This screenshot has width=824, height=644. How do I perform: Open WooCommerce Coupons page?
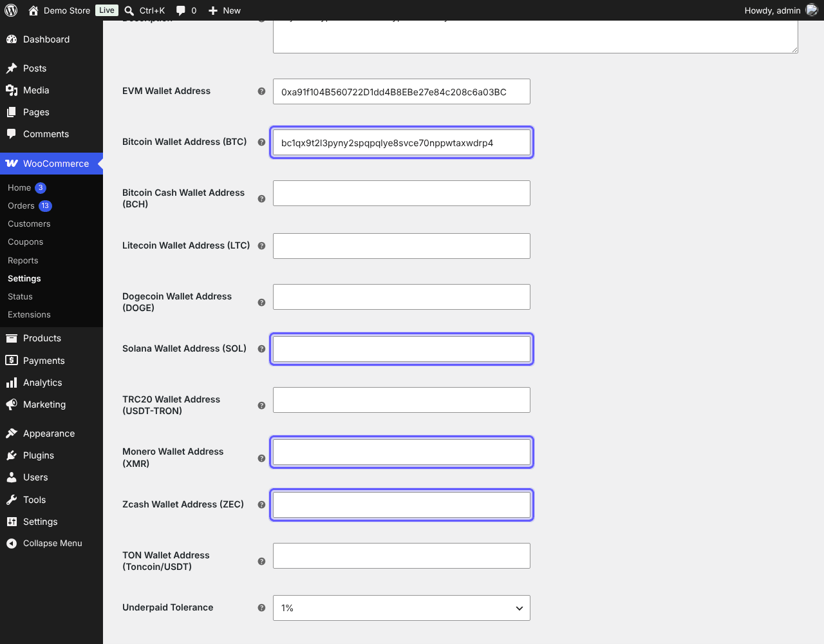click(x=26, y=242)
